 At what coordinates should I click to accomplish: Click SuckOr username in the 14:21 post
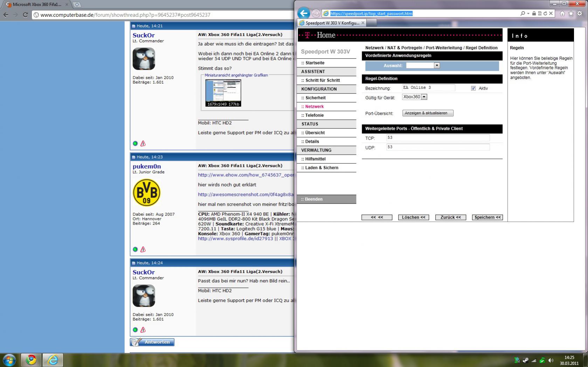(144, 35)
